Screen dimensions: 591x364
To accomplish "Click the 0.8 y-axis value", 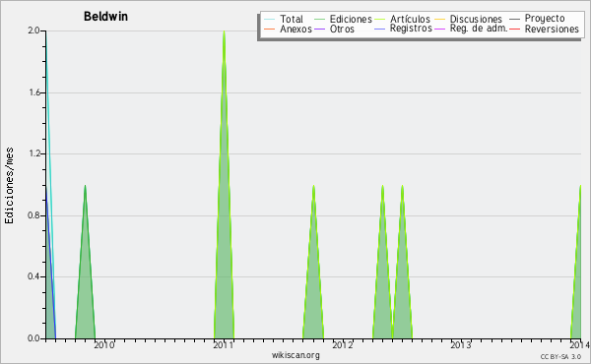I will (x=33, y=215).
